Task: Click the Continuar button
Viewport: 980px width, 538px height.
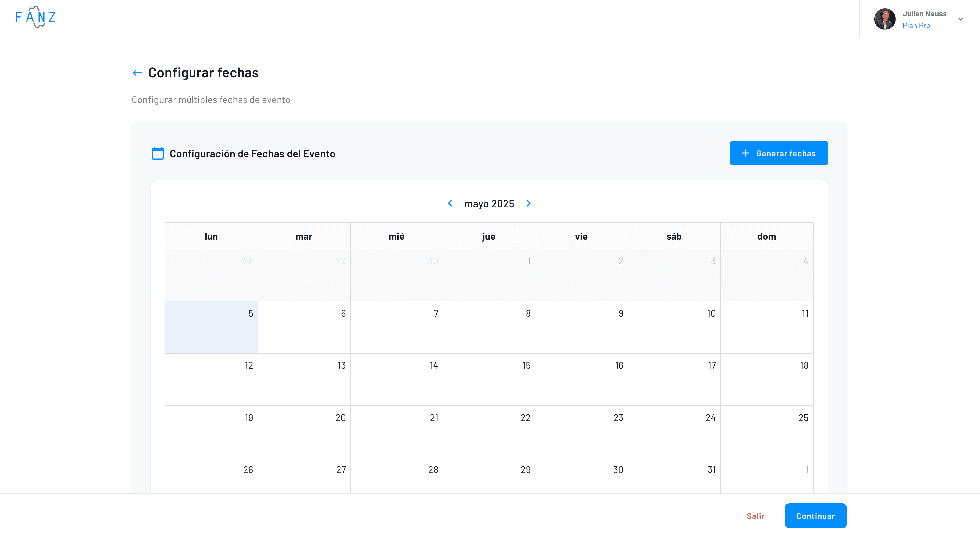Action: [815, 516]
